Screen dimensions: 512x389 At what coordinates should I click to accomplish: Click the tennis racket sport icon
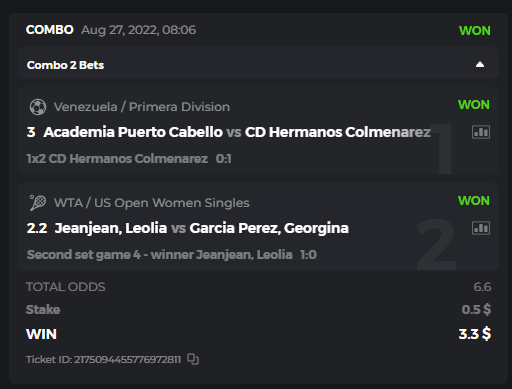[38, 203]
